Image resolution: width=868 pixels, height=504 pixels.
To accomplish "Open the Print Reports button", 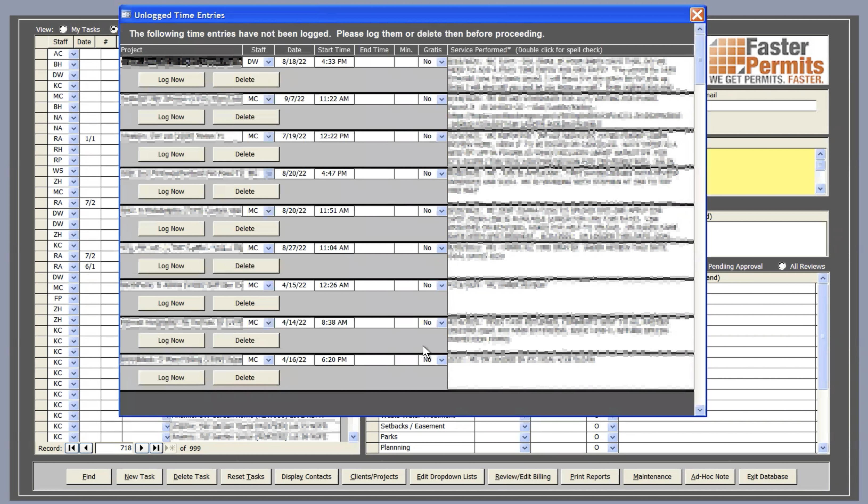I will click(590, 477).
